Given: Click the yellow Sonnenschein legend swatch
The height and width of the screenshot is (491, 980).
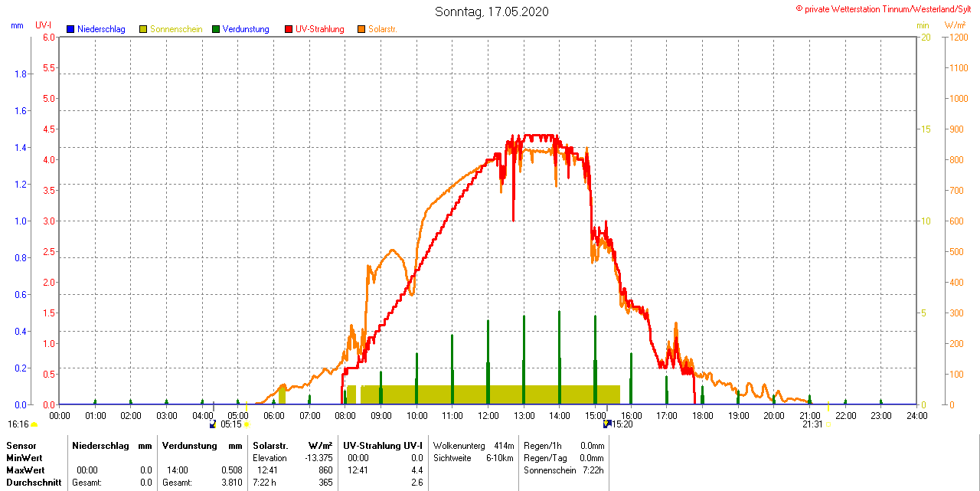Looking at the screenshot, I should coord(143,29).
